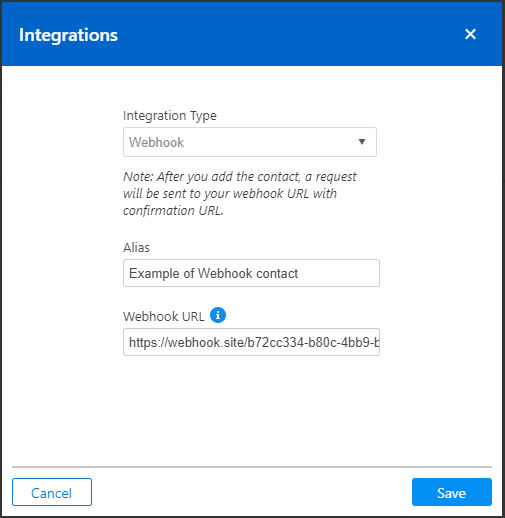
Task: Save the webhook integration
Action: (x=452, y=492)
